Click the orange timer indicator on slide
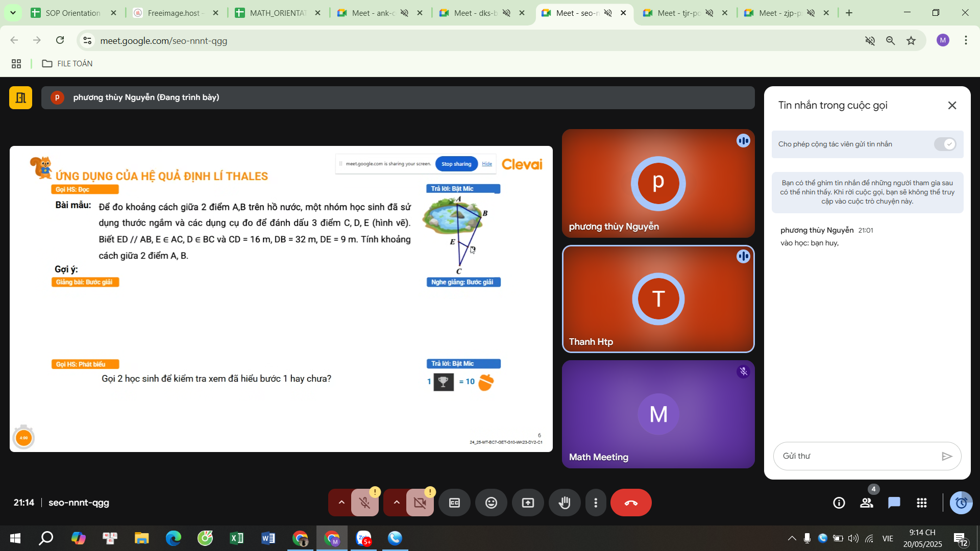The width and height of the screenshot is (980, 551). (23, 438)
